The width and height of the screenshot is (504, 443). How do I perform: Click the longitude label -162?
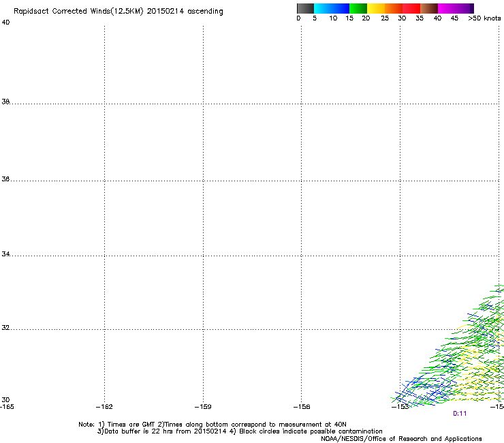(x=104, y=407)
